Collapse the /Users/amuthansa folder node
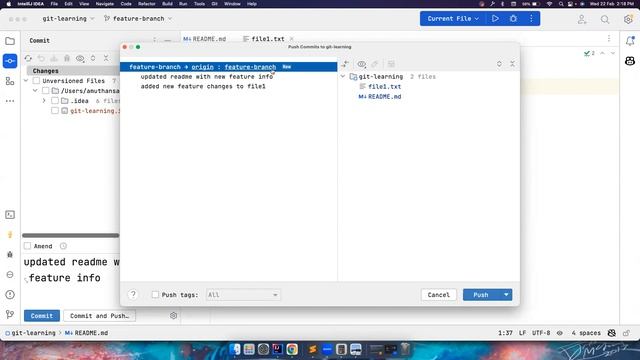 [x=36, y=91]
